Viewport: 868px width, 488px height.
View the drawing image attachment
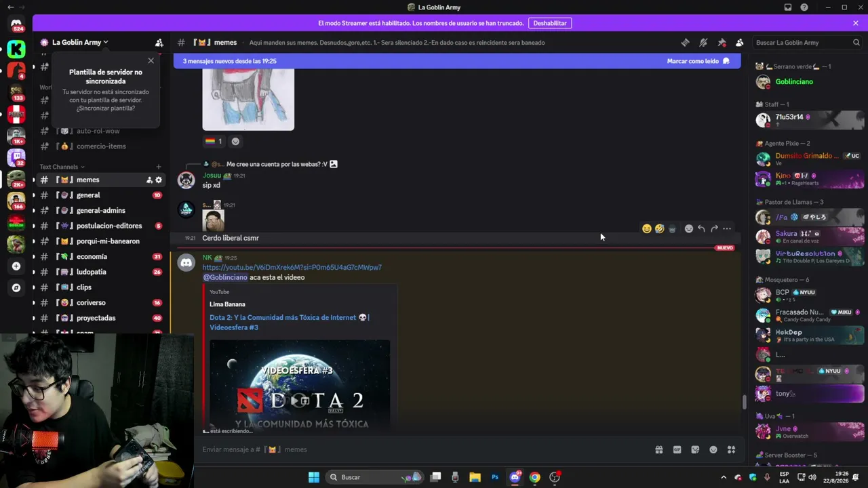[248, 99]
